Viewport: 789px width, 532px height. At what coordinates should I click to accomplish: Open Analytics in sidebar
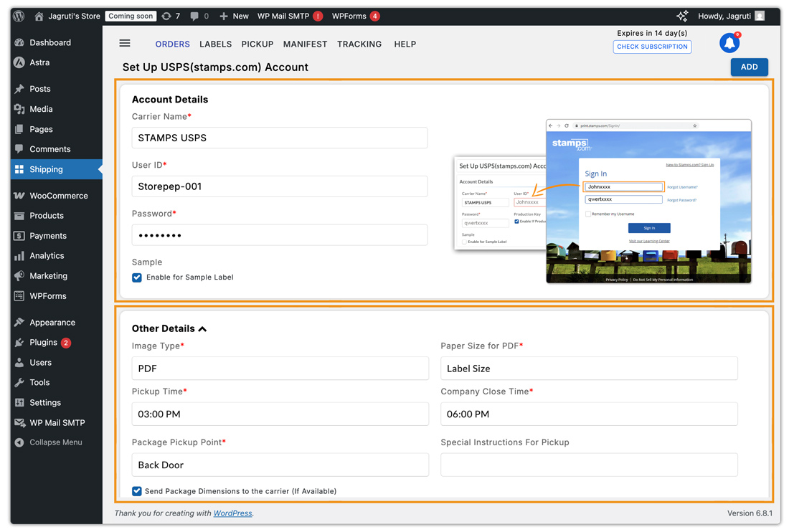(57, 256)
